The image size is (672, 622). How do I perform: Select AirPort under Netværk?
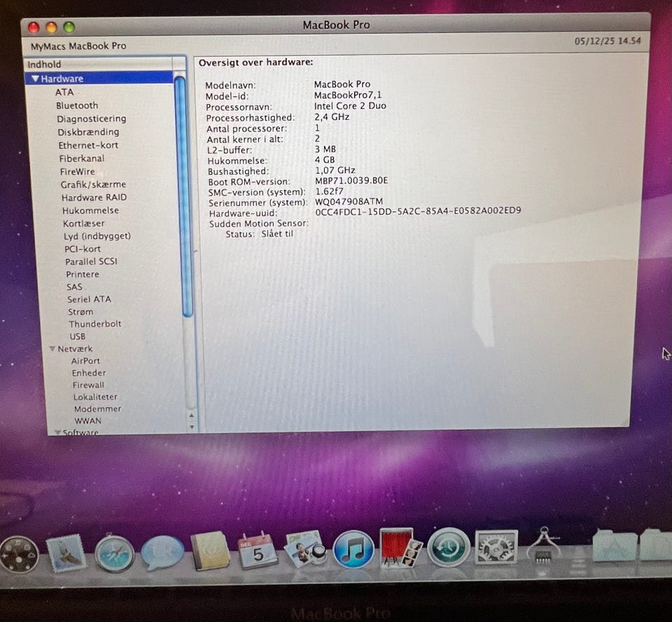85,361
